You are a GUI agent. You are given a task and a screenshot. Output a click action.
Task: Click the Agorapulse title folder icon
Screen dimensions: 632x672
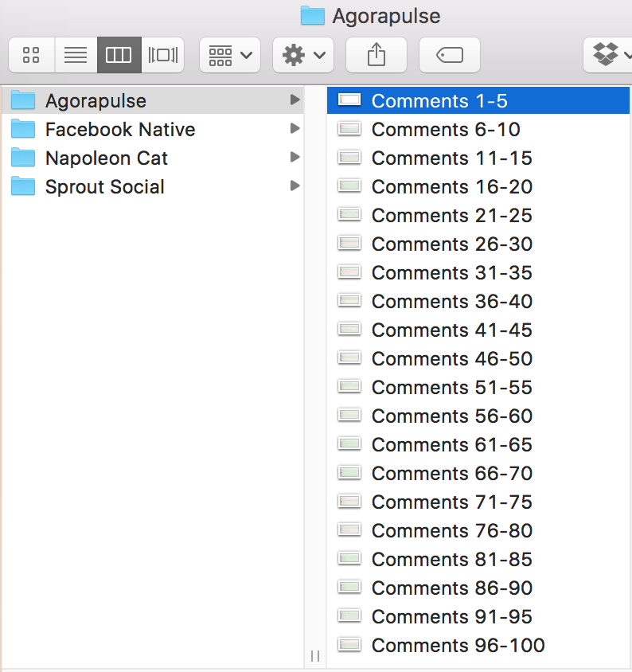(313, 16)
